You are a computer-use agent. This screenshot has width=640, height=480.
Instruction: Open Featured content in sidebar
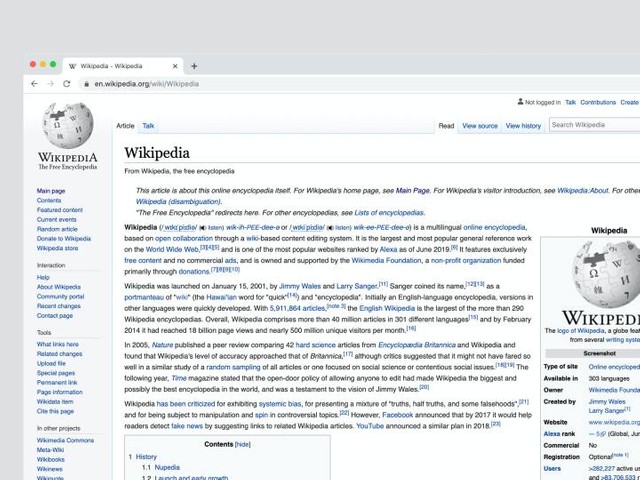point(60,210)
